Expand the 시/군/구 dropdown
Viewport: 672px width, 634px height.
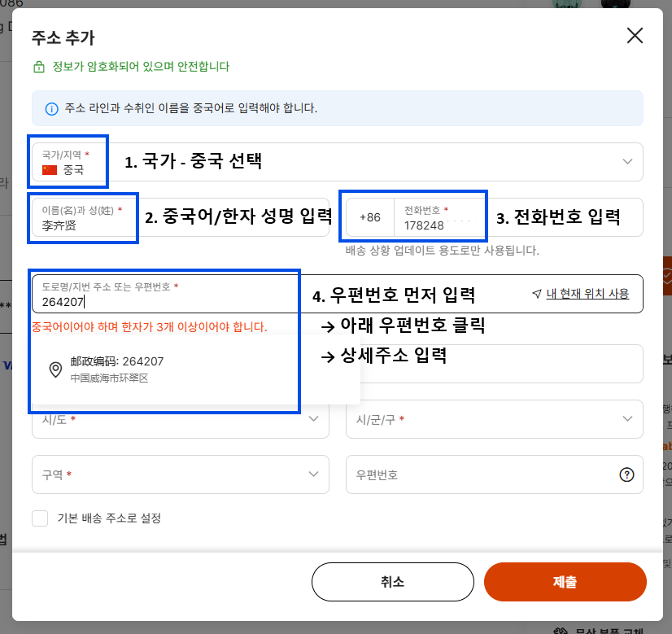(x=626, y=419)
